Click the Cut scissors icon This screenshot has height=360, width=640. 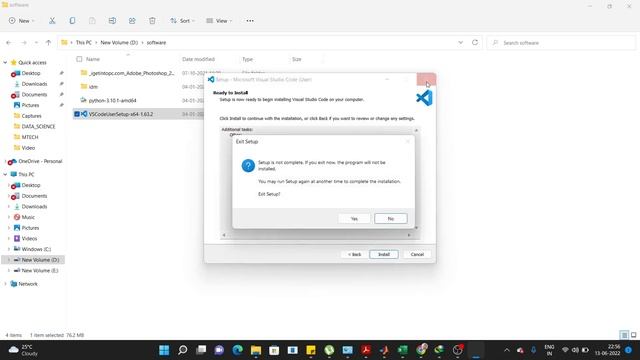(x=52, y=21)
